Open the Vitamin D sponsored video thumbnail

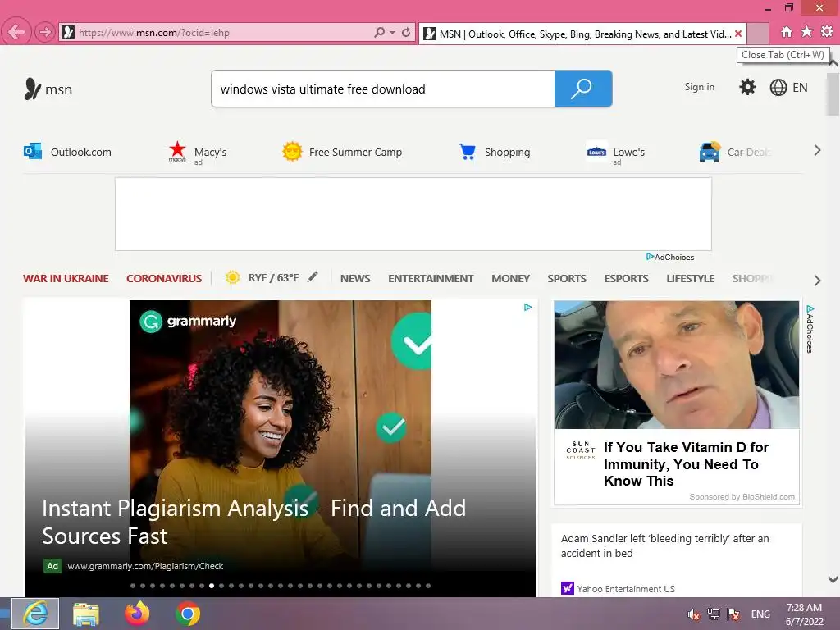[677, 364]
